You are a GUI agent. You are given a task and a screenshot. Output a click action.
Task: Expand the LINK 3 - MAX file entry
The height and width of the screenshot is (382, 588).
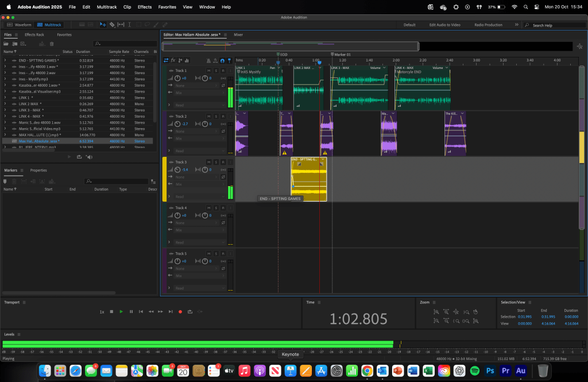[5, 110]
